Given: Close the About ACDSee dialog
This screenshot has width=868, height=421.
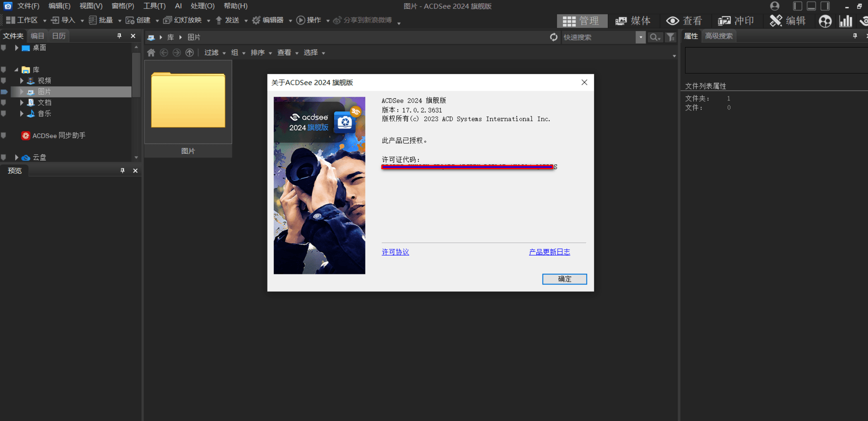Looking at the screenshot, I should coord(584,82).
